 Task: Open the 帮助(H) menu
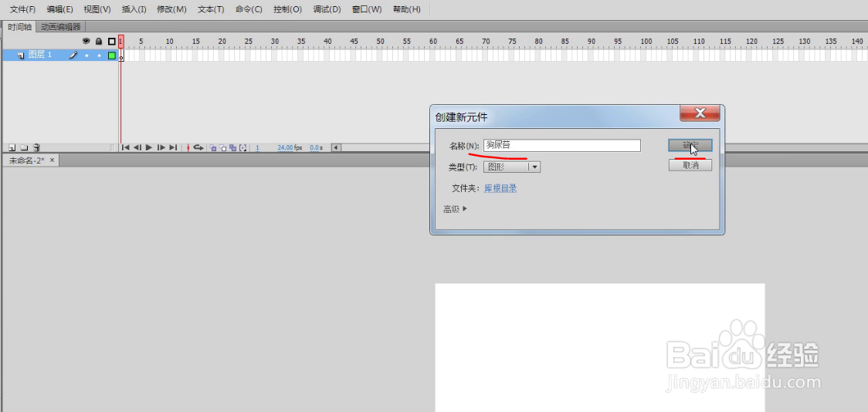click(x=406, y=9)
